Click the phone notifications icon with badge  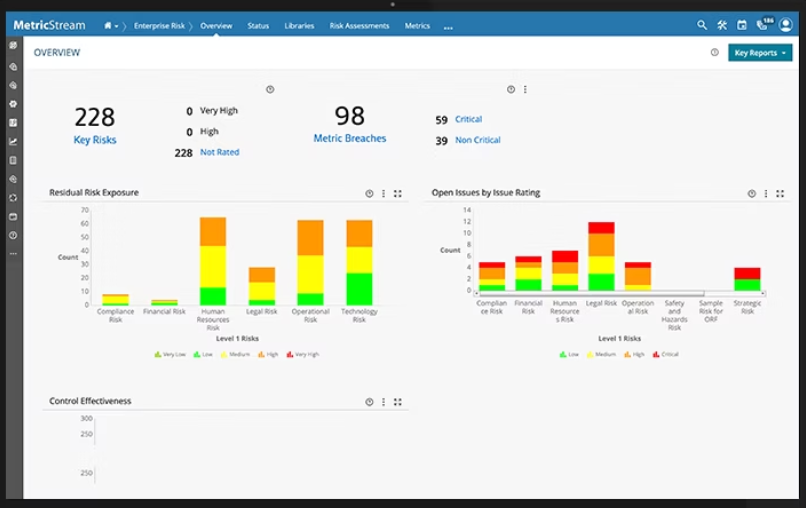pyautogui.click(x=763, y=25)
